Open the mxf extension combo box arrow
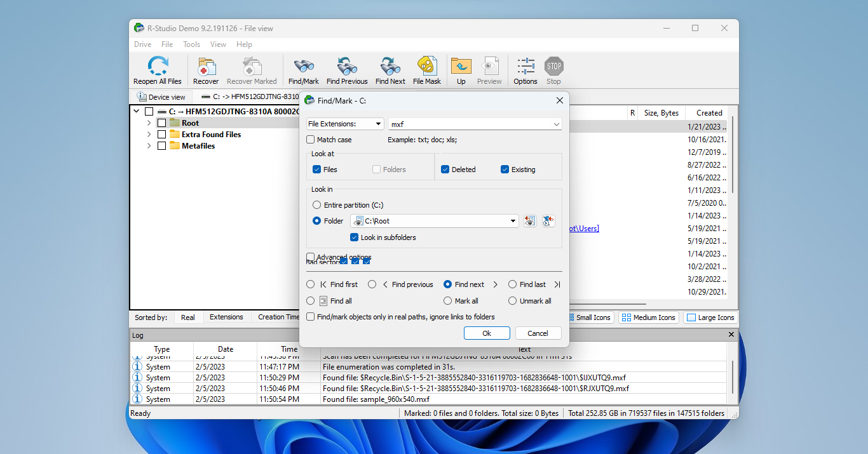The image size is (868, 454). [557, 124]
